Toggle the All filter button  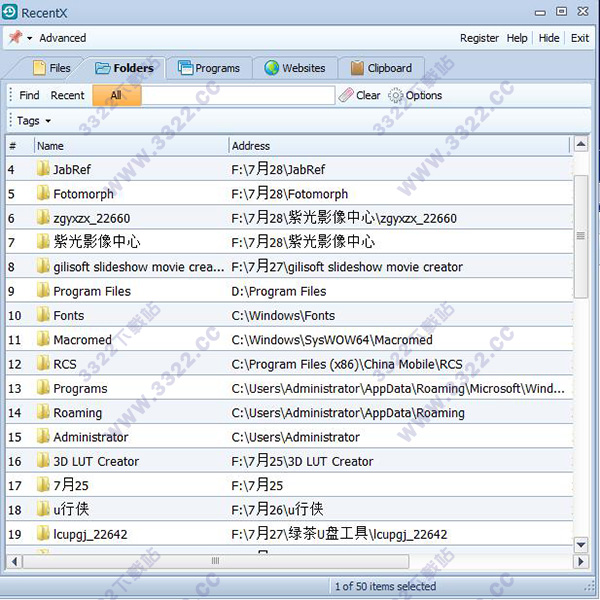[117, 95]
